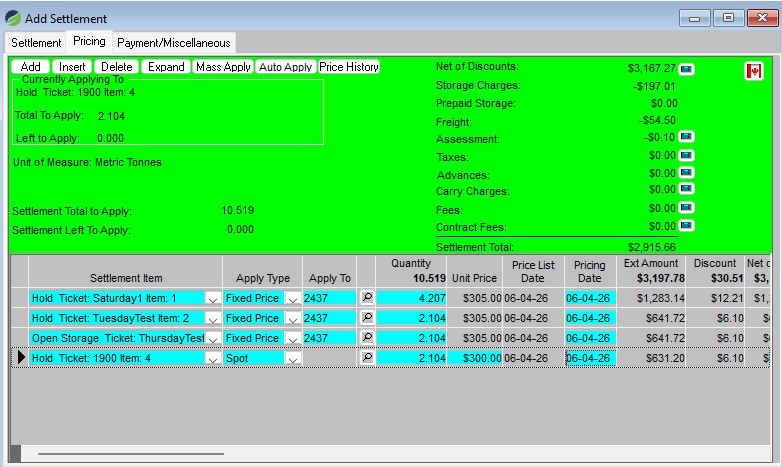This screenshot has width=782, height=467.
Task: Open details icon beside Carry Charges amount
Action: point(686,189)
